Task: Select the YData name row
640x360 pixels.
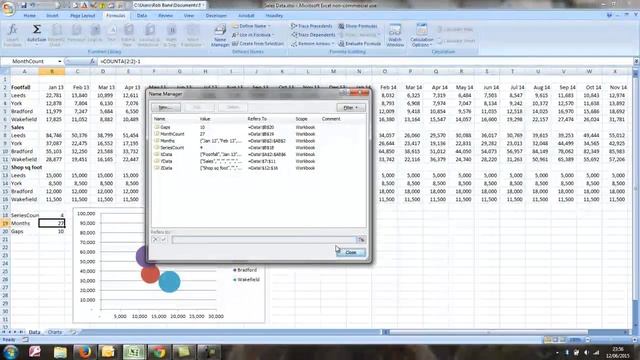Action: (x=259, y=161)
